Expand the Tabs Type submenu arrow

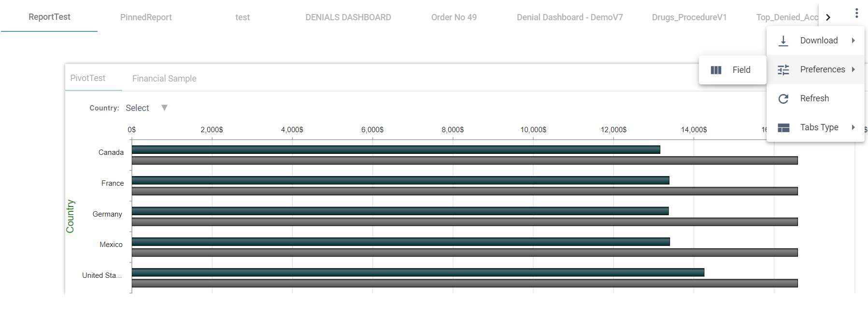(854, 127)
